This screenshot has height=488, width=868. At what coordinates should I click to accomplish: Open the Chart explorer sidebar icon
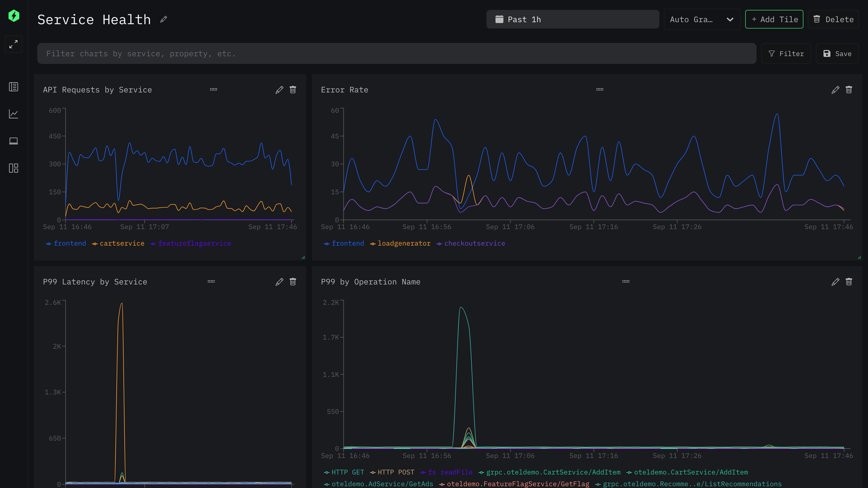click(x=14, y=114)
